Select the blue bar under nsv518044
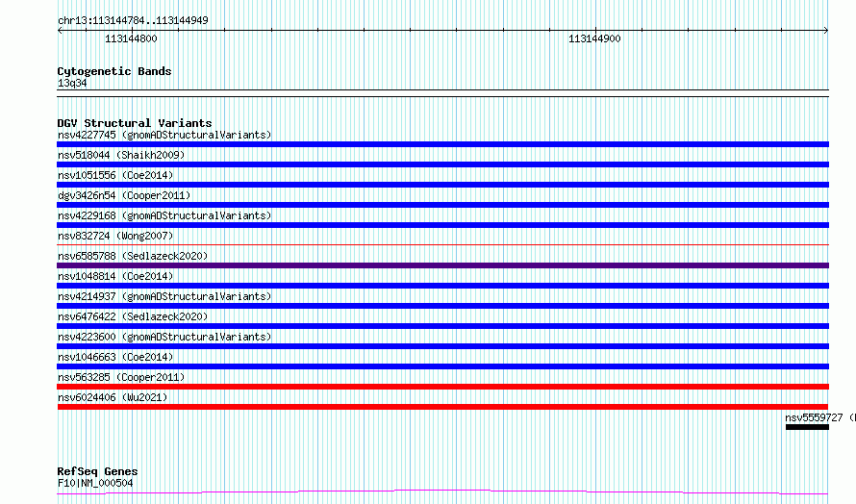 click(442, 164)
